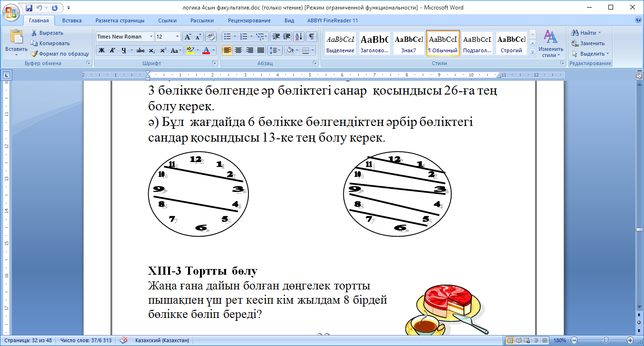This screenshot has width=644, height=346.
Task: Decrease paragraph indent
Action: pyautogui.click(x=276, y=37)
